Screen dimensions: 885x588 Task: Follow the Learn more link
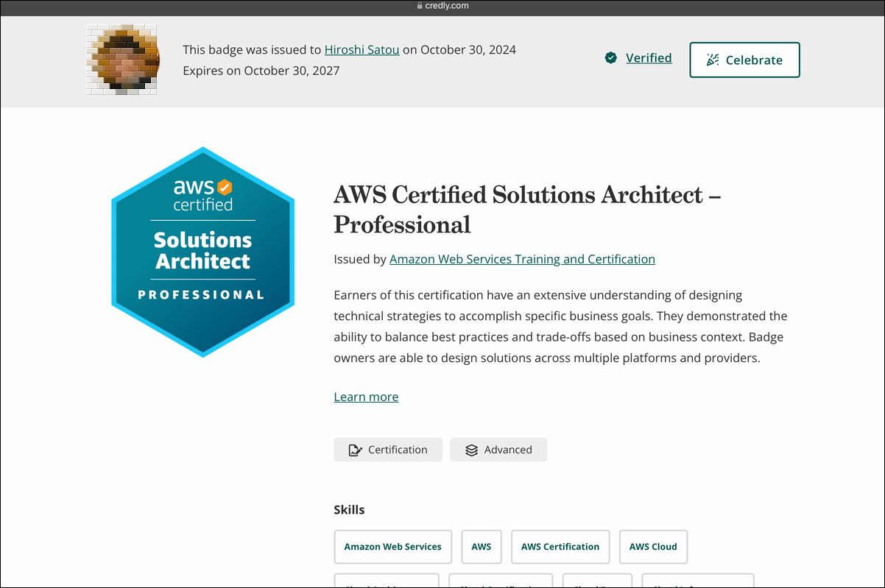(x=366, y=397)
